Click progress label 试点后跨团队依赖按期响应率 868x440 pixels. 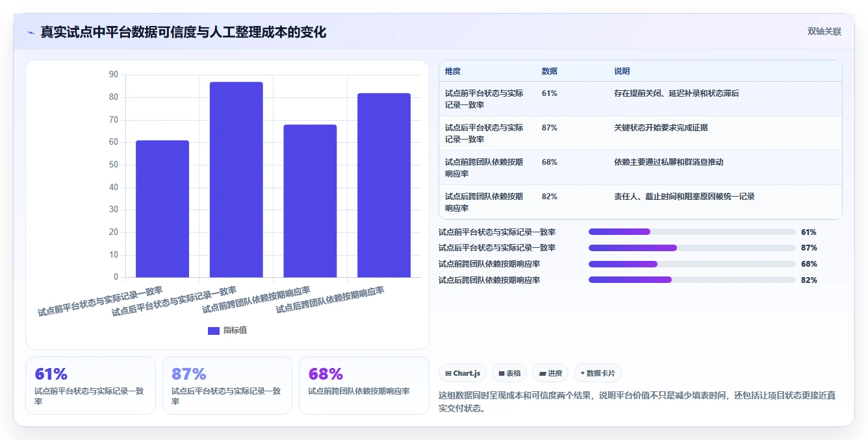489,280
